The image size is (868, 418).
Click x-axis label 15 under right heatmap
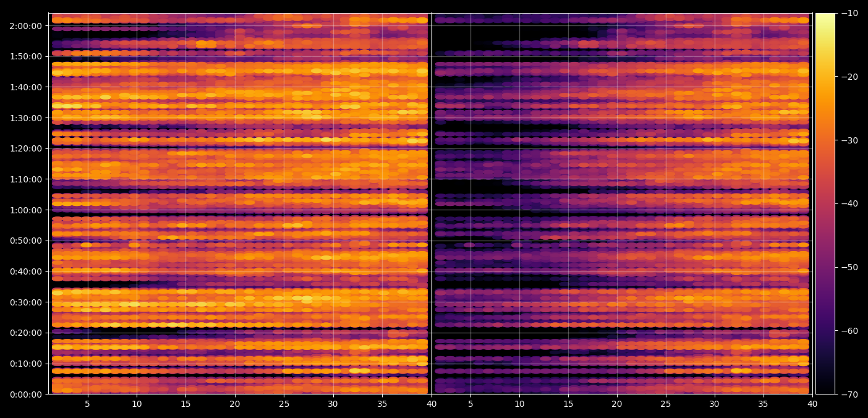(568, 404)
